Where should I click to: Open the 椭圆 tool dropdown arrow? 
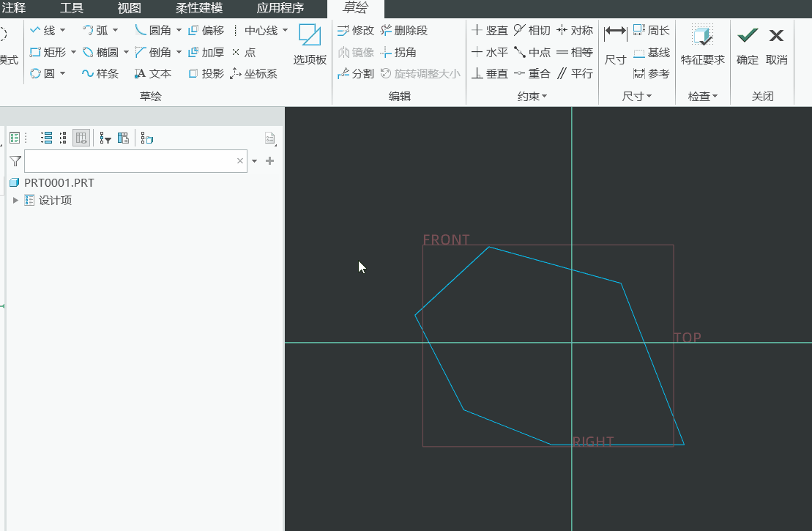tap(126, 52)
